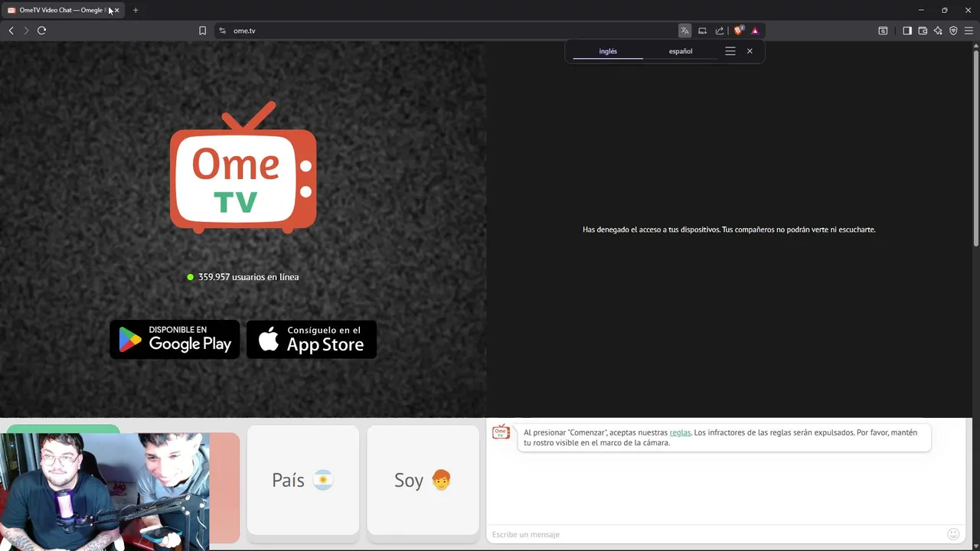Toggle the translate page icon

(x=684, y=31)
